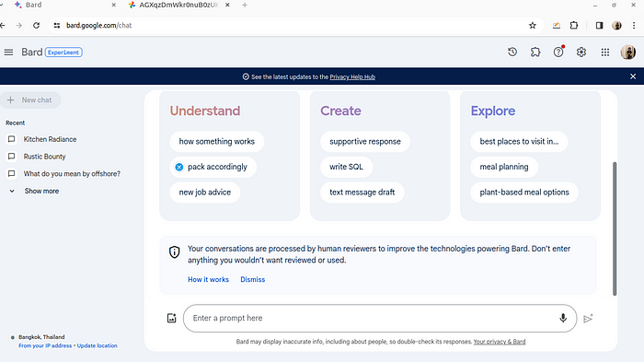
Task: Open the Kitchen Radiance recent chat
Action: click(50, 139)
